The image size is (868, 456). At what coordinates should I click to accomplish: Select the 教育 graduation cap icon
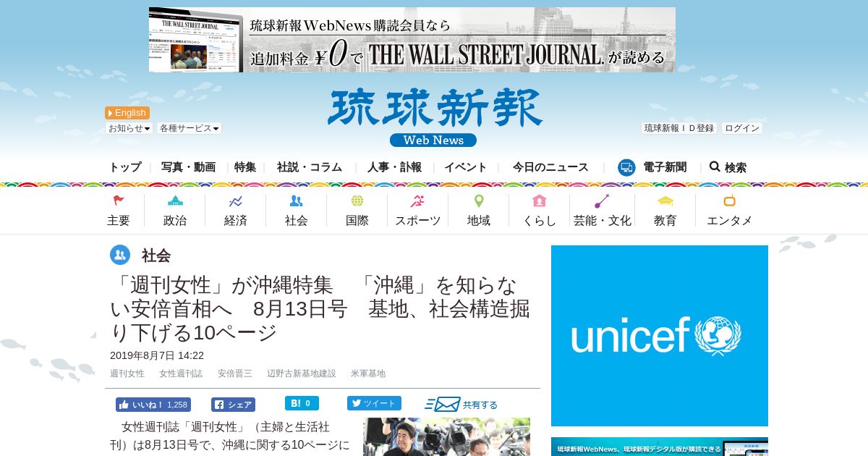coord(665,201)
